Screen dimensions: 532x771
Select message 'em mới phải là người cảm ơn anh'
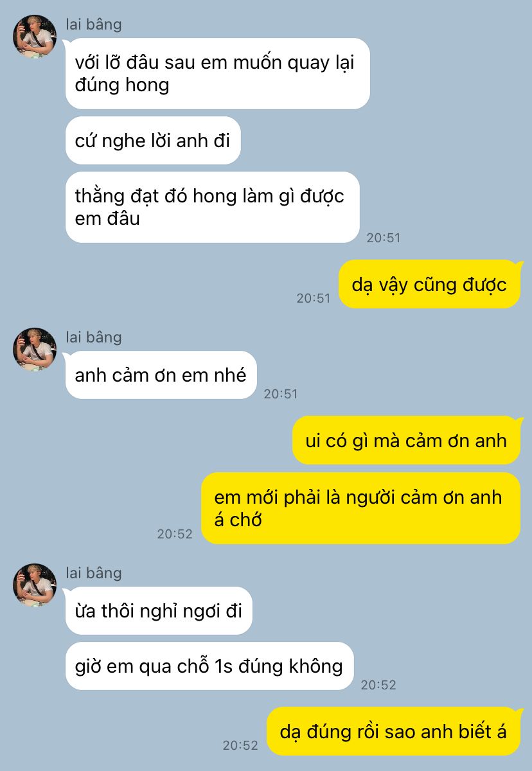click(x=360, y=508)
